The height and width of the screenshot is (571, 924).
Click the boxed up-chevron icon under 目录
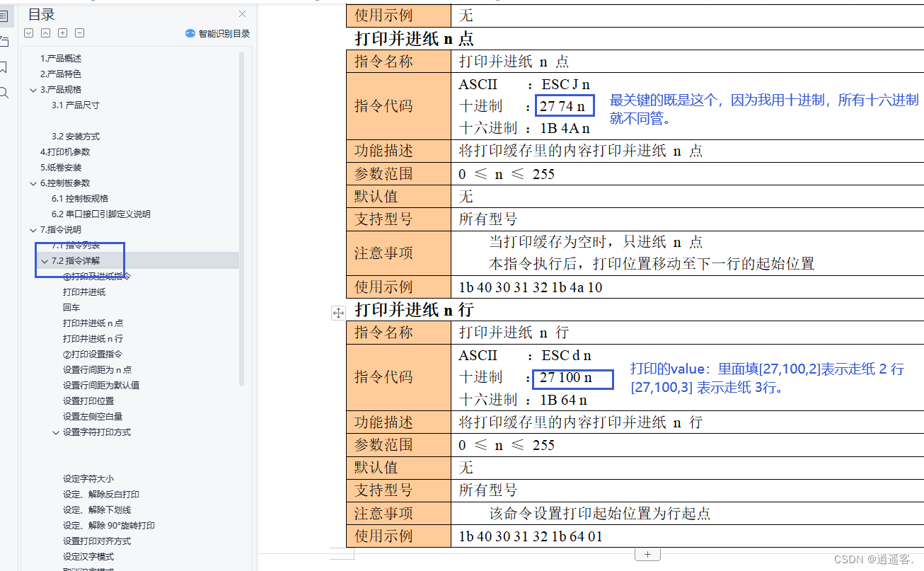click(45, 33)
